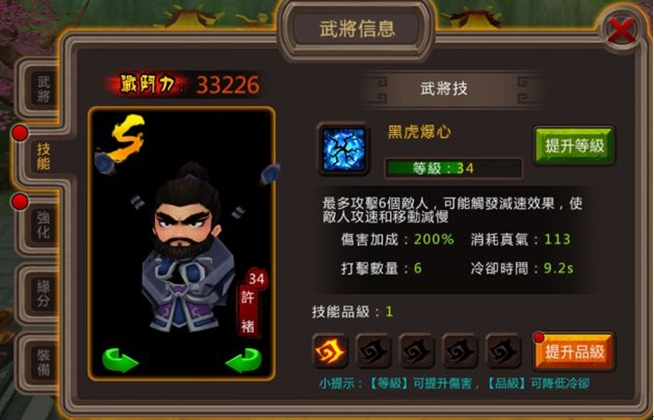Viewport: 654px width, 420px height.
Task: Click the 提升品級 orange button
Action: point(574,352)
